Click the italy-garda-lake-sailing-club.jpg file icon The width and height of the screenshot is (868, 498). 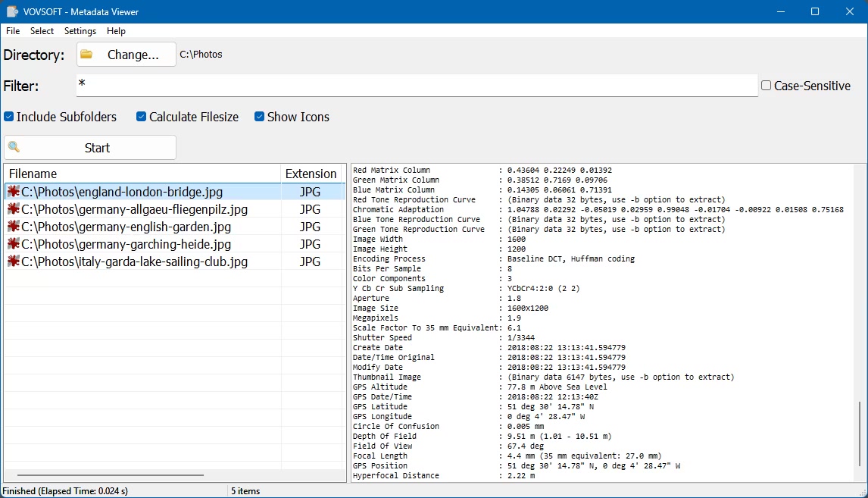click(13, 262)
